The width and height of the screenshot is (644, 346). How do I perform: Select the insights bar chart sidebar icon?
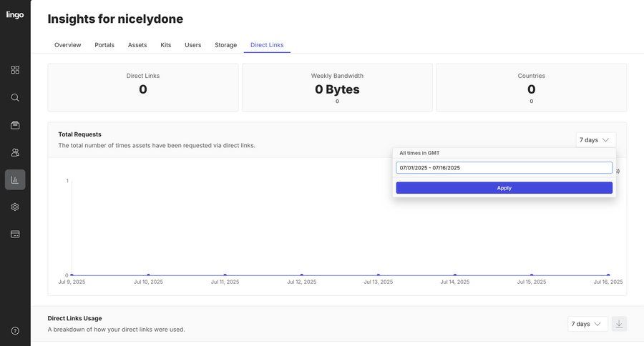(15, 179)
